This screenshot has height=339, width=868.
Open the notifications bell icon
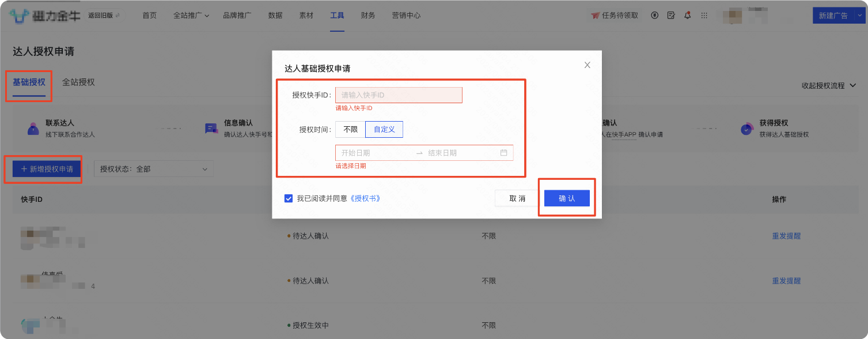coord(687,16)
